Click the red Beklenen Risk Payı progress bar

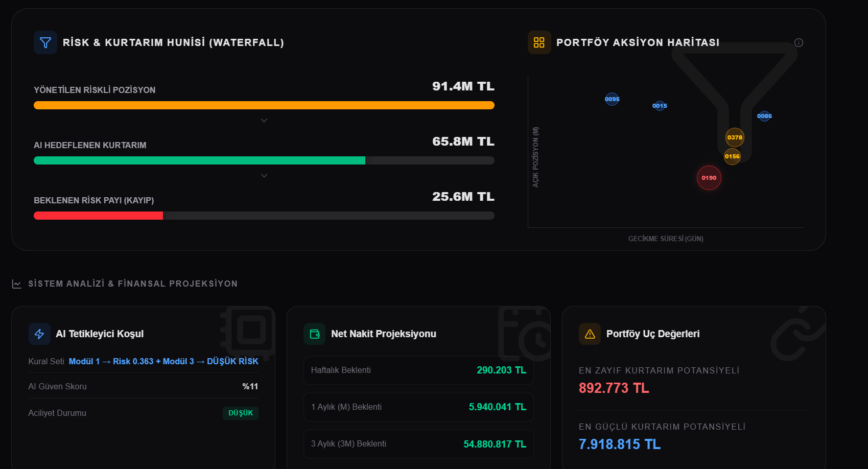tap(98, 216)
